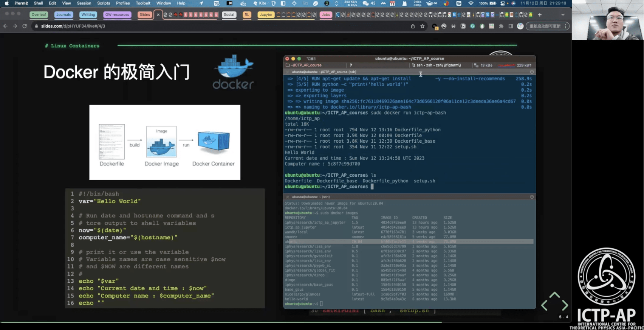Switch to the Overleaf tab group
Image resolution: width=644 pixels, height=330 pixels.
click(39, 15)
